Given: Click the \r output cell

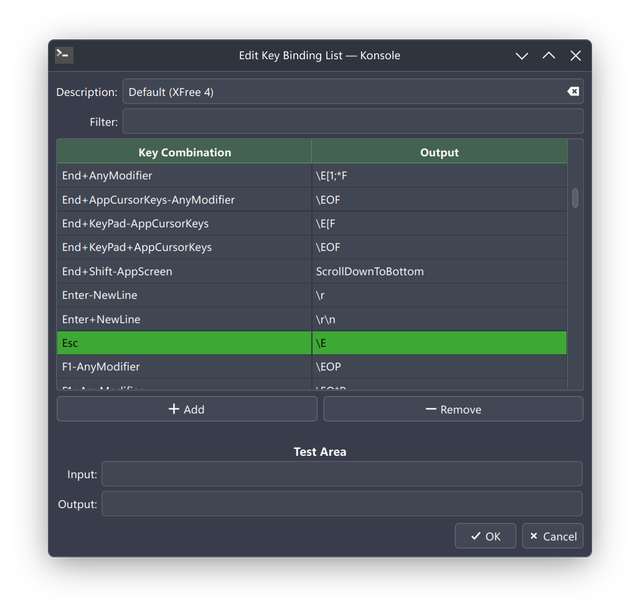Looking at the screenshot, I should pyautogui.click(x=439, y=295).
